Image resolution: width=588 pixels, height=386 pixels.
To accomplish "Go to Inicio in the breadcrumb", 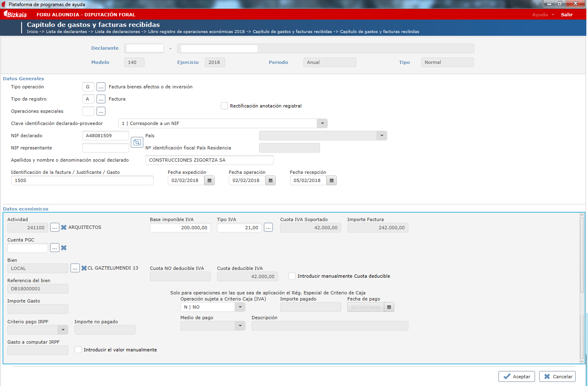I will (x=33, y=32).
